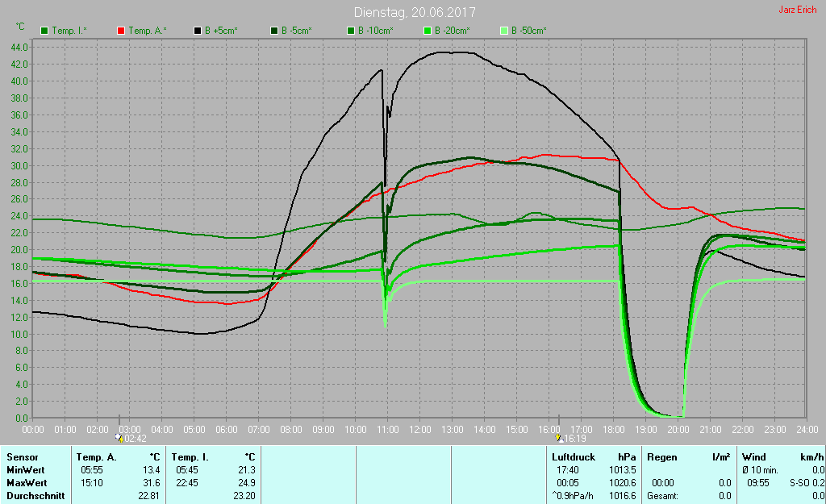Click the chart title 'Dienstag, 20.06.2017'
The width and height of the screenshot is (826, 504).
pos(415,12)
